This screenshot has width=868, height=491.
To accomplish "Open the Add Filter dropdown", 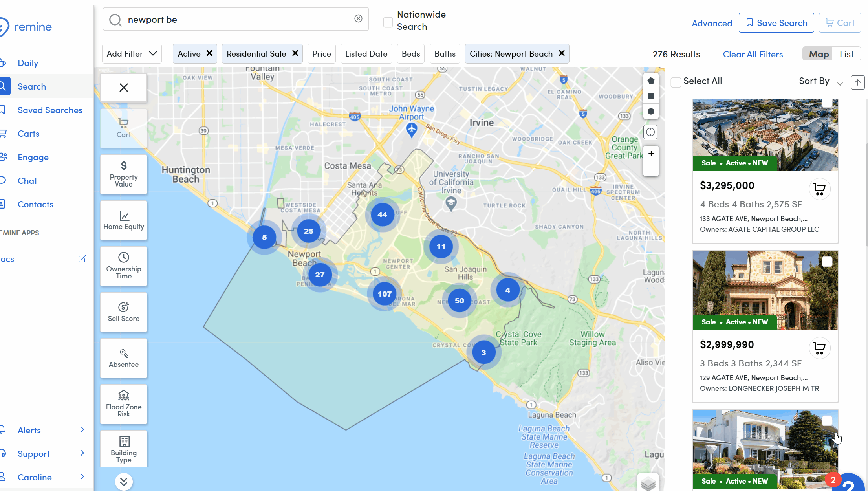I will click(x=132, y=53).
